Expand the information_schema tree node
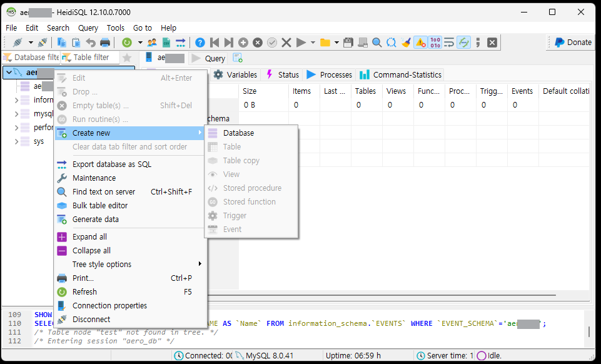This screenshot has height=364, width=601. [x=16, y=100]
